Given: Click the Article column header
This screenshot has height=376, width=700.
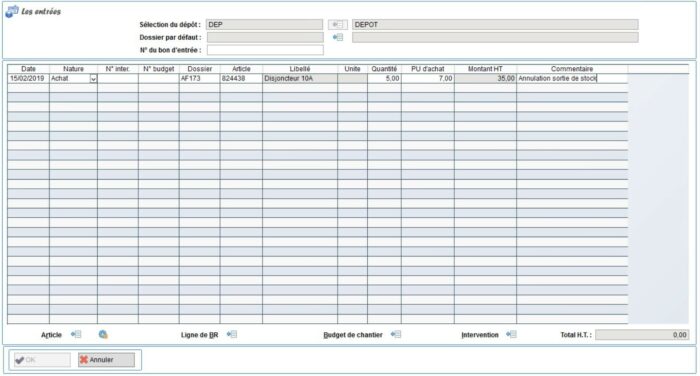Looking at the screenshot, I should [x=241, y=69].
